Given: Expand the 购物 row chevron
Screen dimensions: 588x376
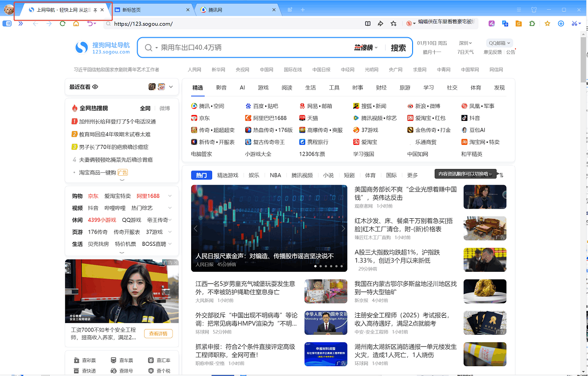Looking at the screenshot, I should pyautogui.click(x=170, y=196).
